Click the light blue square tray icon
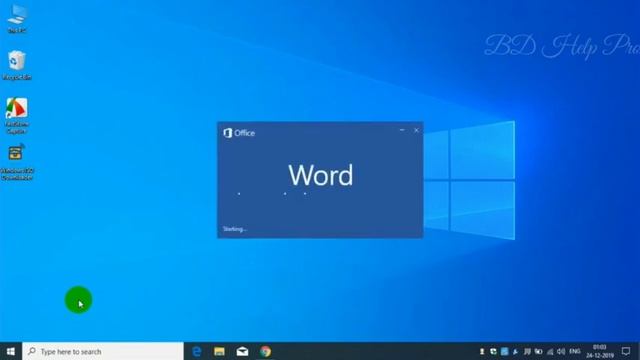This screenshot has height=360, width=640. coord(504,351)
